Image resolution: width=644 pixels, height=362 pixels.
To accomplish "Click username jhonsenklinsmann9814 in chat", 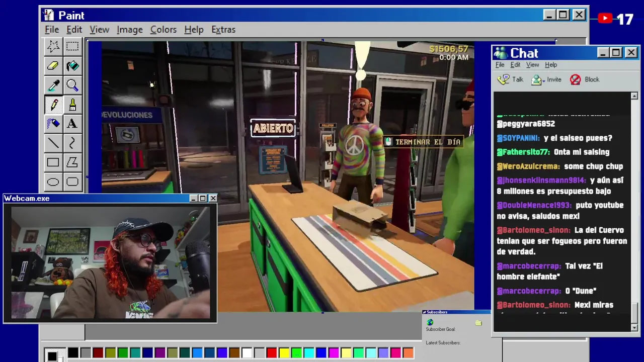I will [541, 180].
